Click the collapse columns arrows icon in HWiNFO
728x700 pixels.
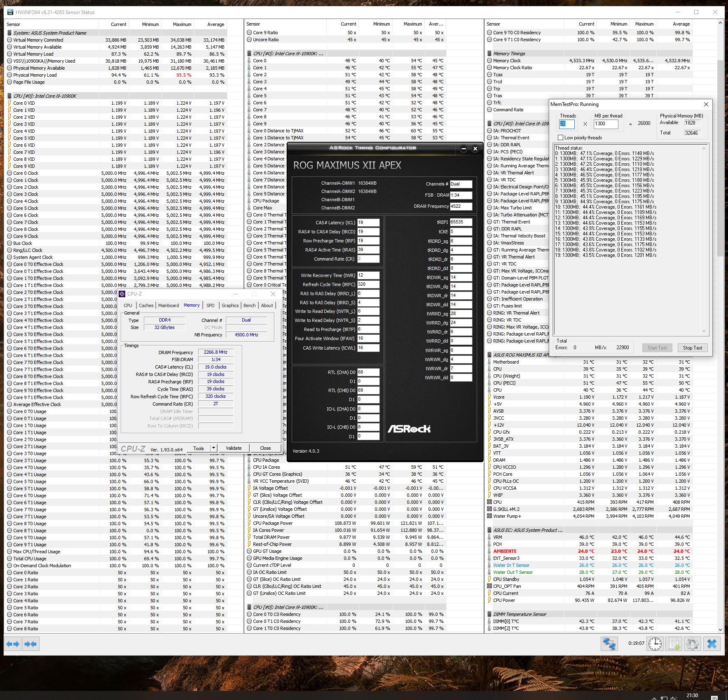click(x=30, y=644)
